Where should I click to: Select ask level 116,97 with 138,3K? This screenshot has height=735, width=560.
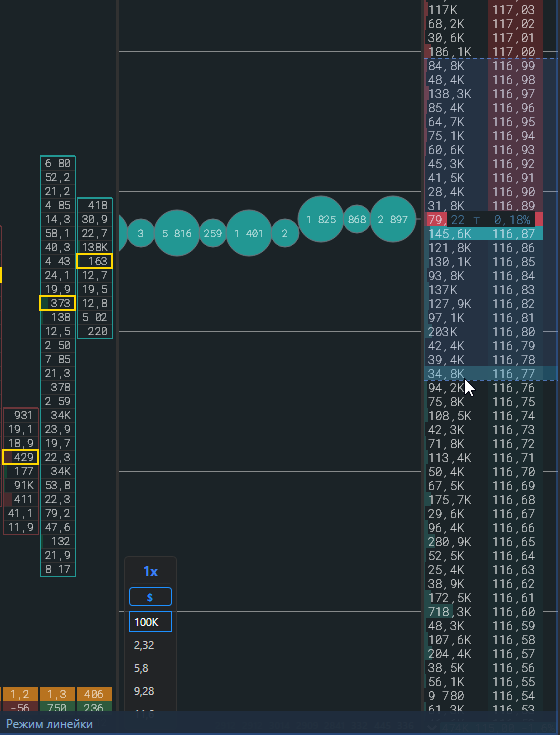point(485,94)
